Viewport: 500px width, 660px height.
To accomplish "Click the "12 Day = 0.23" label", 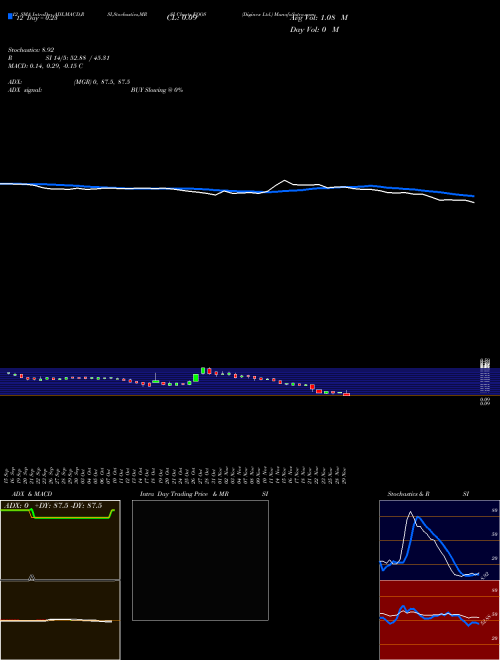I will tap(37, 18).
